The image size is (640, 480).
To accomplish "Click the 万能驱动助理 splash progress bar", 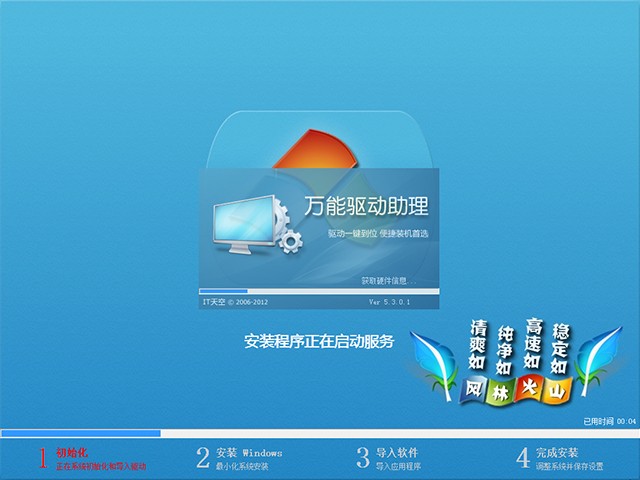I will (x=319, y=291).
